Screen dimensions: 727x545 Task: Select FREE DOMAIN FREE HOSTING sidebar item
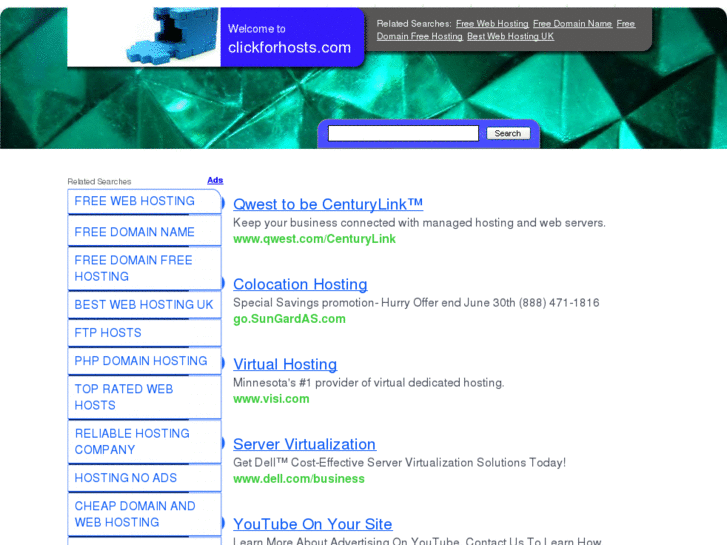tap(144, 268)
